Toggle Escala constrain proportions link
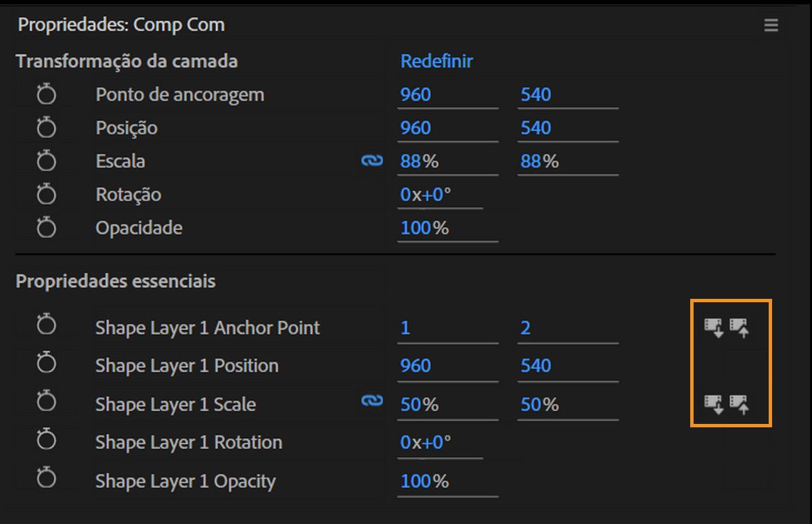The width and height of the screenshot is (812, 524). coord(371,161)
